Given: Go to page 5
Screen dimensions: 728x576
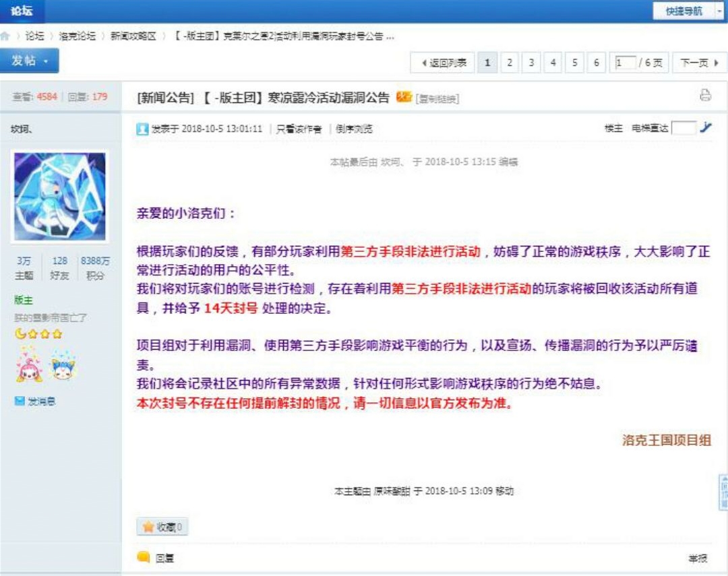Looking at the screenshot, I should 575,63.
